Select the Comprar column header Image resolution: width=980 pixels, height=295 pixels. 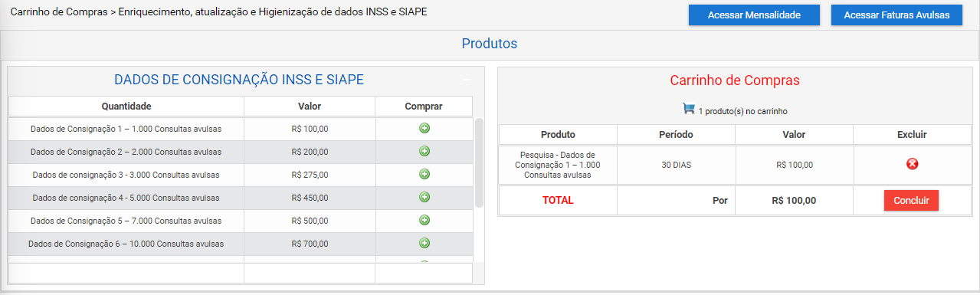coord(424,106)
